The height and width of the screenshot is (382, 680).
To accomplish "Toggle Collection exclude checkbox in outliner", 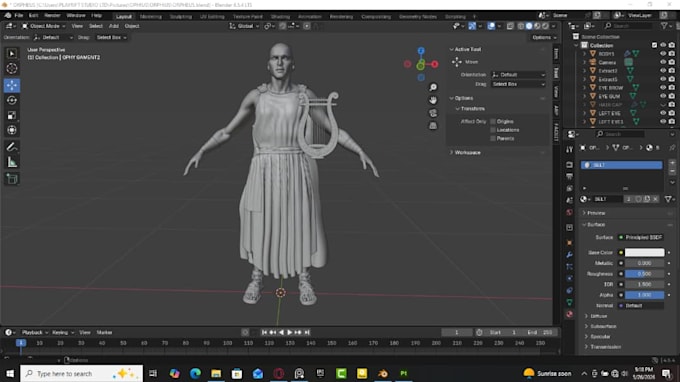I will tap(654, 45).
